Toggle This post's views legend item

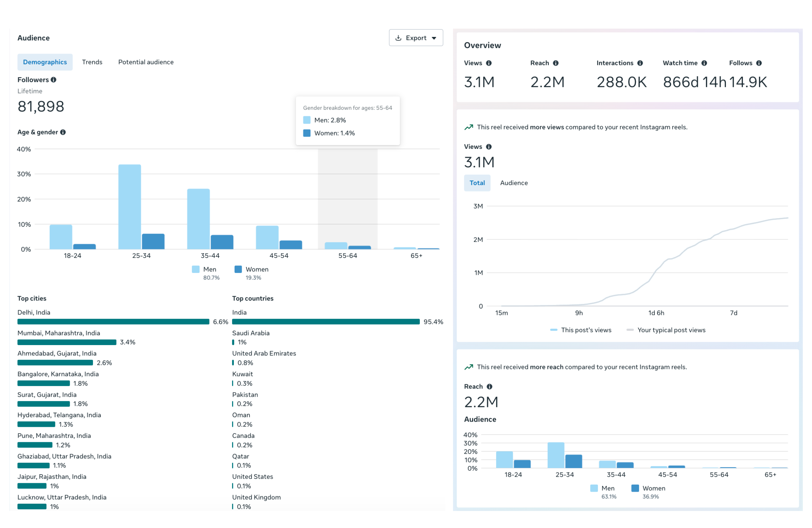[581, 330]
